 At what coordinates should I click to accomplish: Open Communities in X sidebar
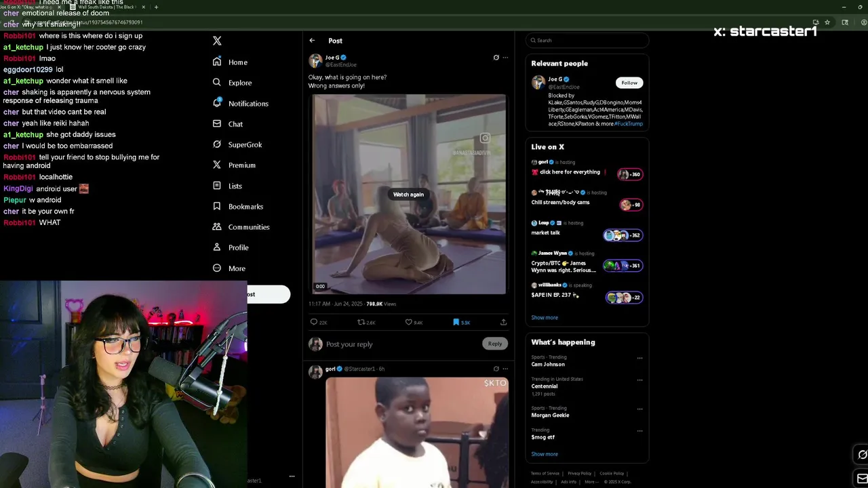pos(241,227)
